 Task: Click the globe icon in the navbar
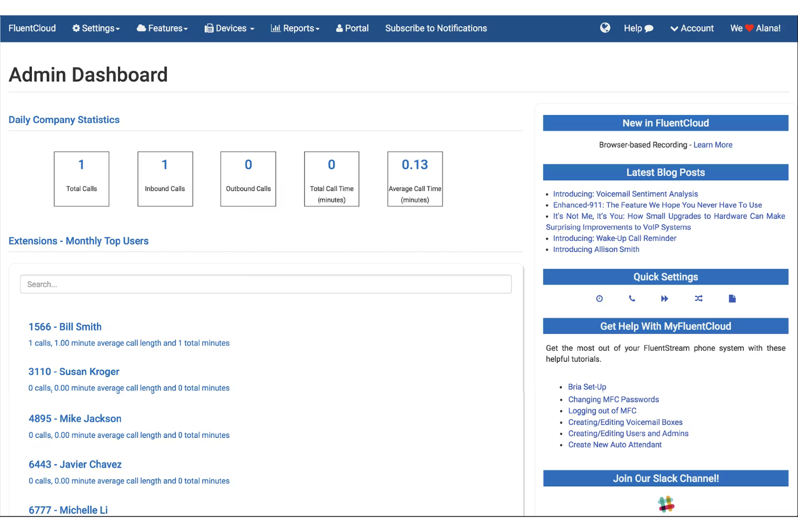pyautogui.click(x=605, y=27)
